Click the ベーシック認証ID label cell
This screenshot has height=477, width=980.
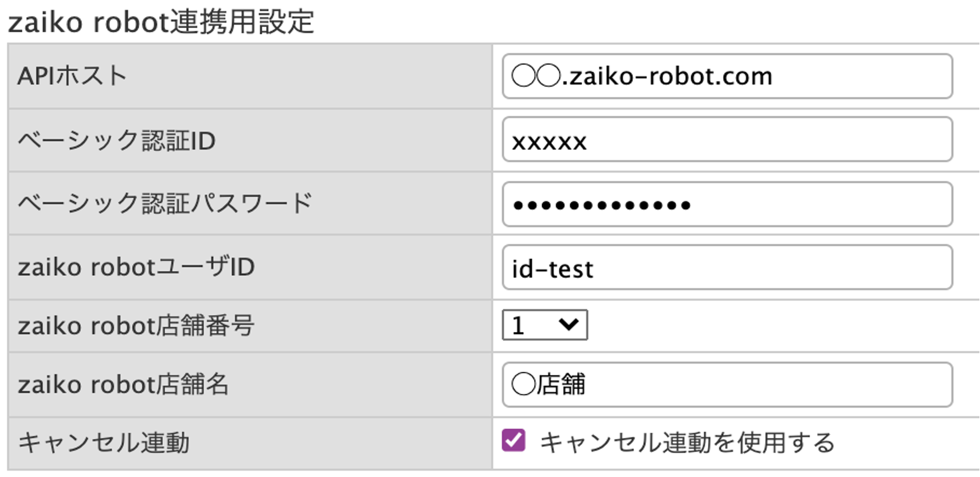pos(250,140)
